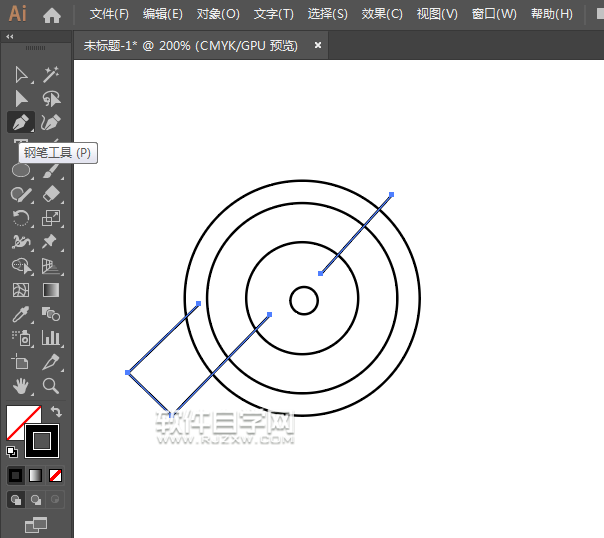This screenshot has height=538, width=604.
Task: Select the Pen tool
Action: [20, 122]
